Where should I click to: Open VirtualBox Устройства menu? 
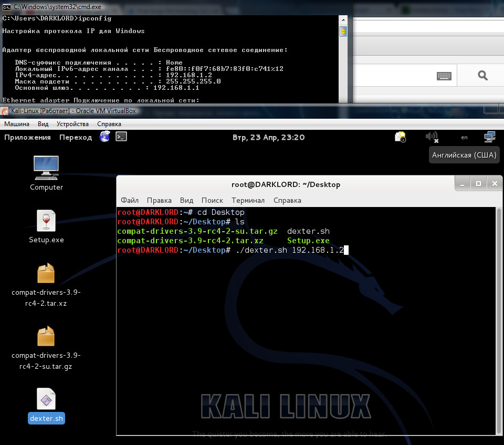coord(72,124)
